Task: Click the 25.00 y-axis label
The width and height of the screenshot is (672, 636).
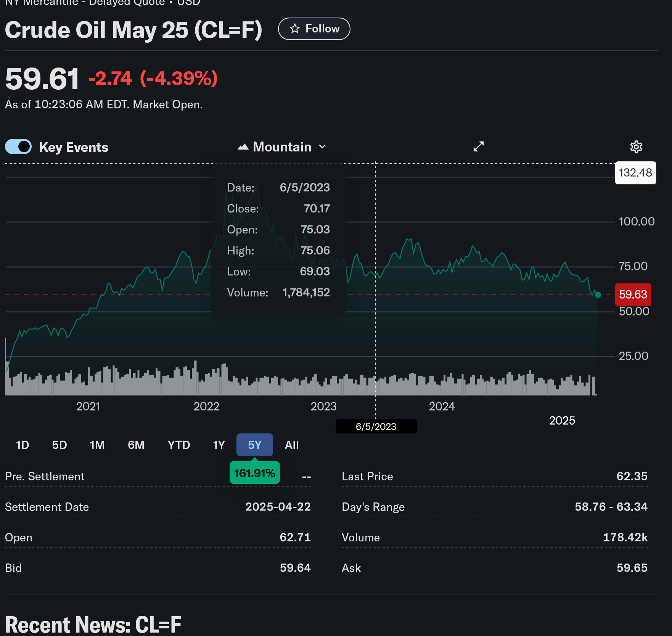Action: pos(633,356)
